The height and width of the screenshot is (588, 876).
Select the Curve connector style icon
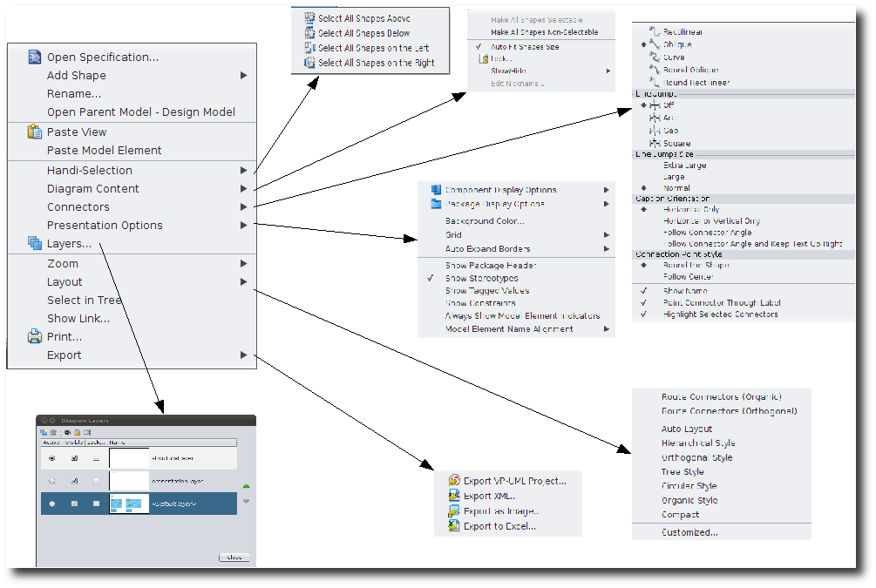655,57
